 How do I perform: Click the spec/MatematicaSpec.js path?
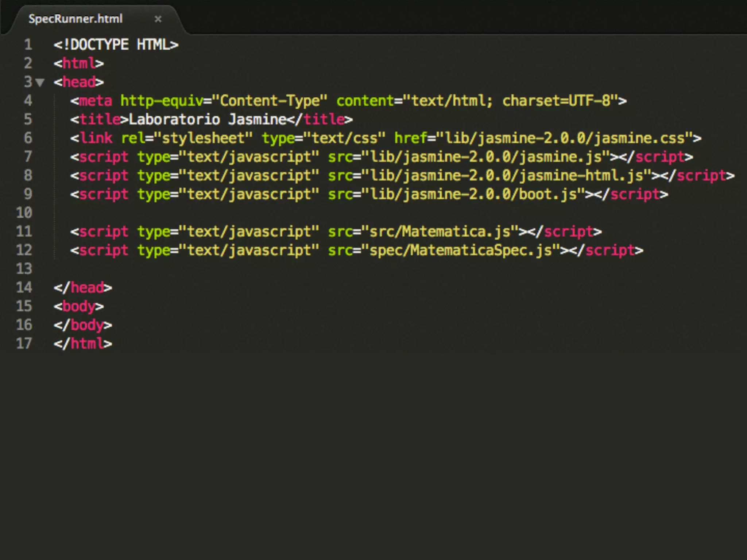pyautogui.click(x=461, y=250)
